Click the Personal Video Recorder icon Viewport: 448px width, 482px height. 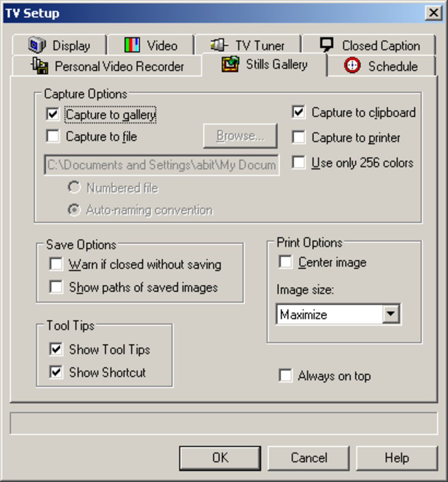point(40,66)
